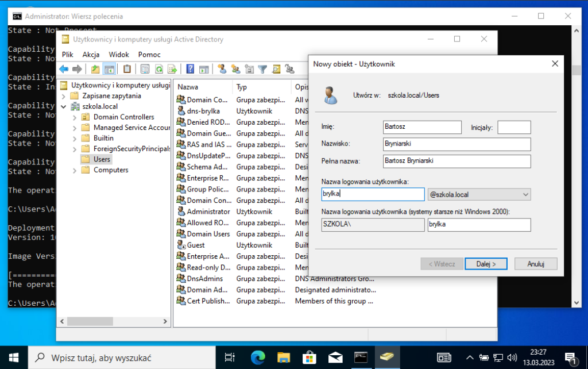588x369 pixels.
Task: Collapse the szkola.local domain node
Action: [63, 106]
